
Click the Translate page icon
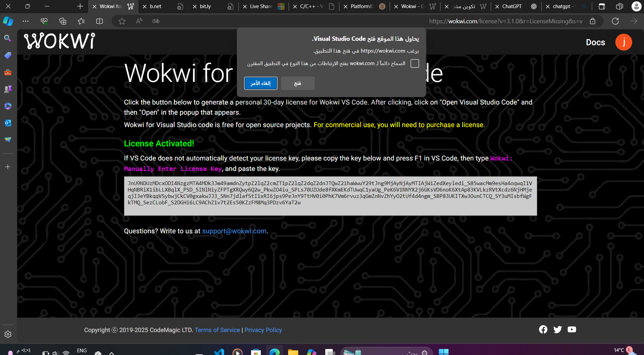(x=156, y=21)
